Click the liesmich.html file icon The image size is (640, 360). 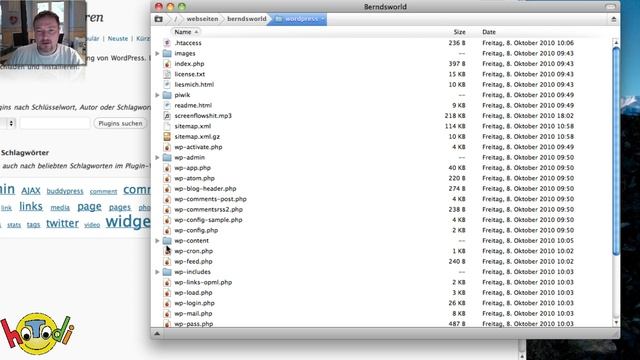167,84
